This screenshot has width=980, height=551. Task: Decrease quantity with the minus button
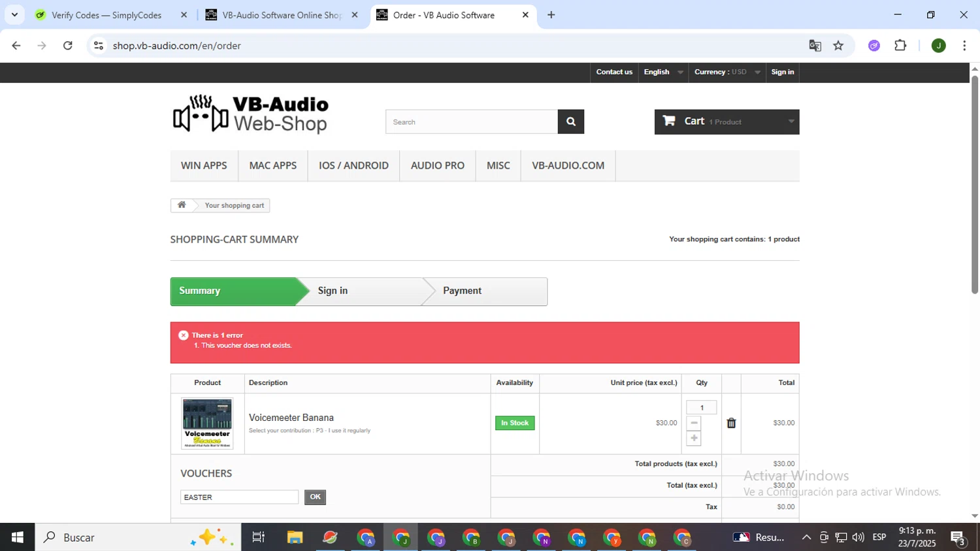pos(694,423)
